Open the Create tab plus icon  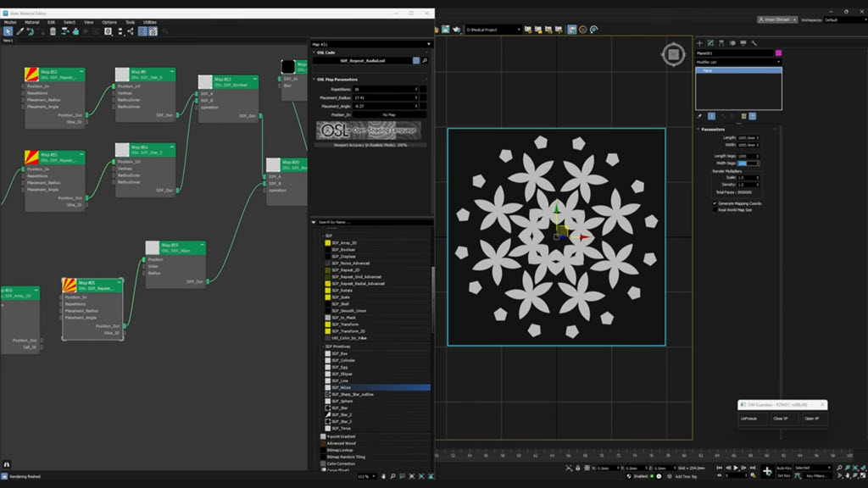(x=699, y=43)
